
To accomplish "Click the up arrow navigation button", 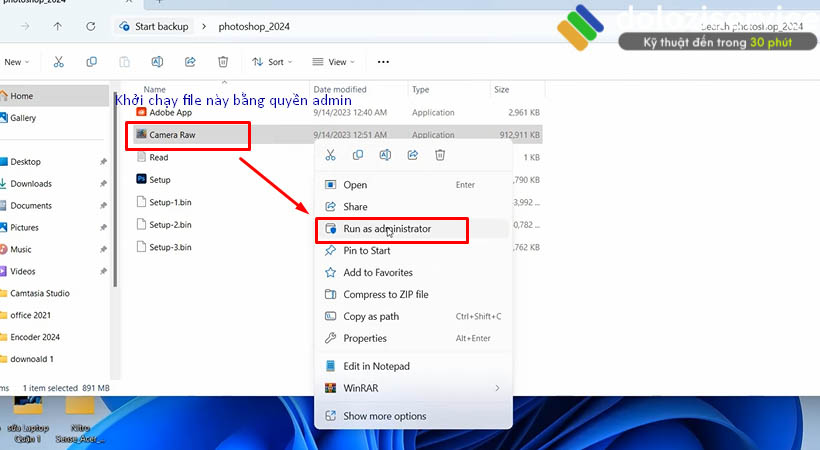I will point(57,25).
